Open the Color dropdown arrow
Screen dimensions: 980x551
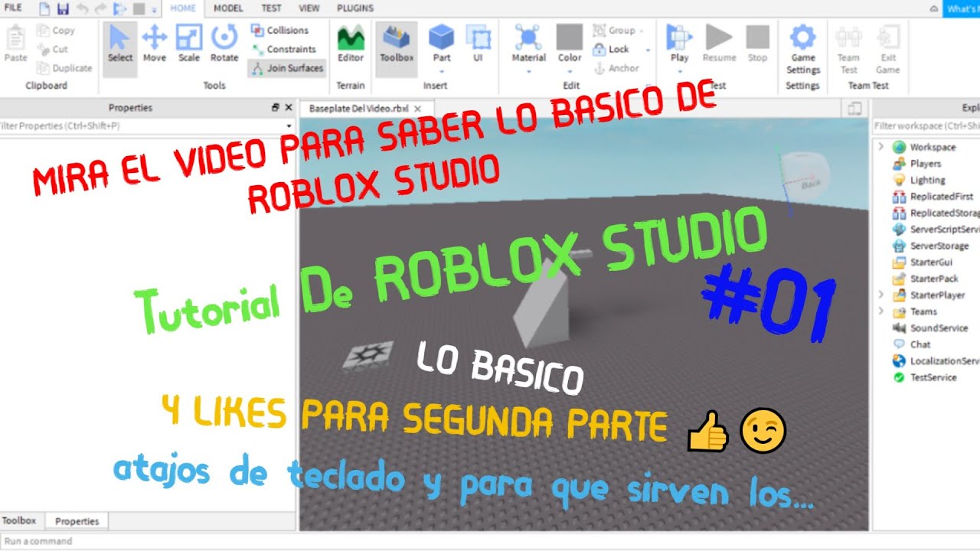[x=569, y=71]
